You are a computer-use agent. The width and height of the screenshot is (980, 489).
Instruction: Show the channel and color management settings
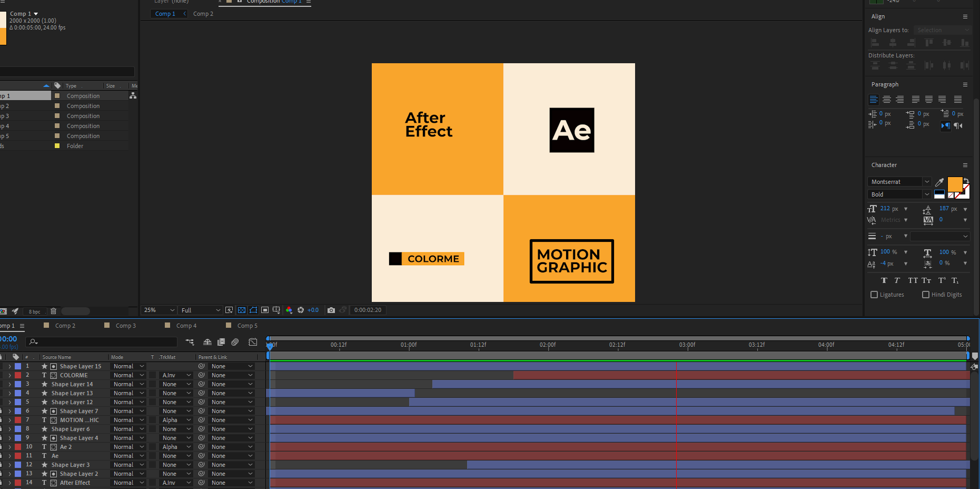289,310
